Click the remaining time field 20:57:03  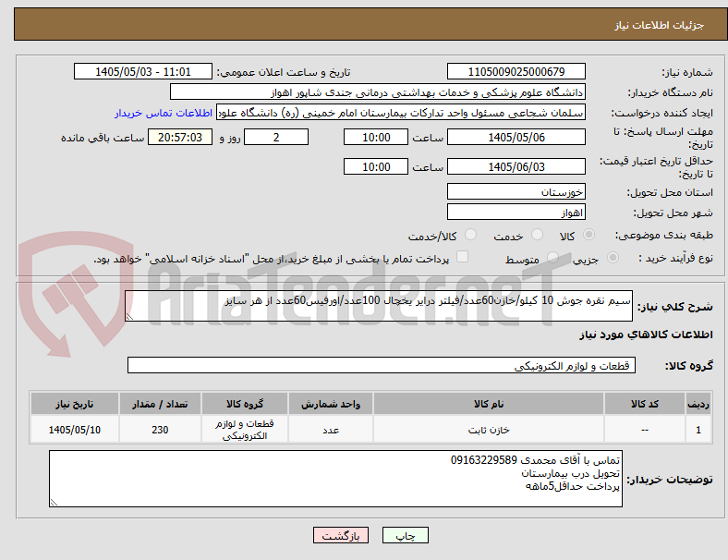coord(180,138)
